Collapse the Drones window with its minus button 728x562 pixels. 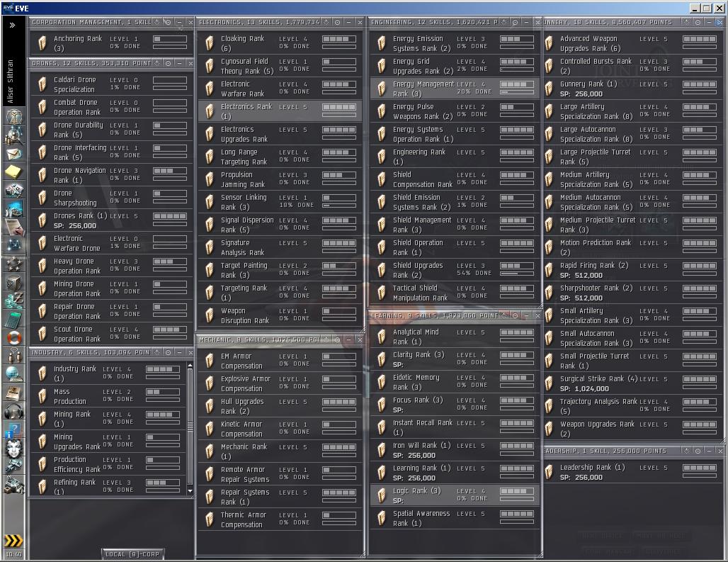pos(179,63)
